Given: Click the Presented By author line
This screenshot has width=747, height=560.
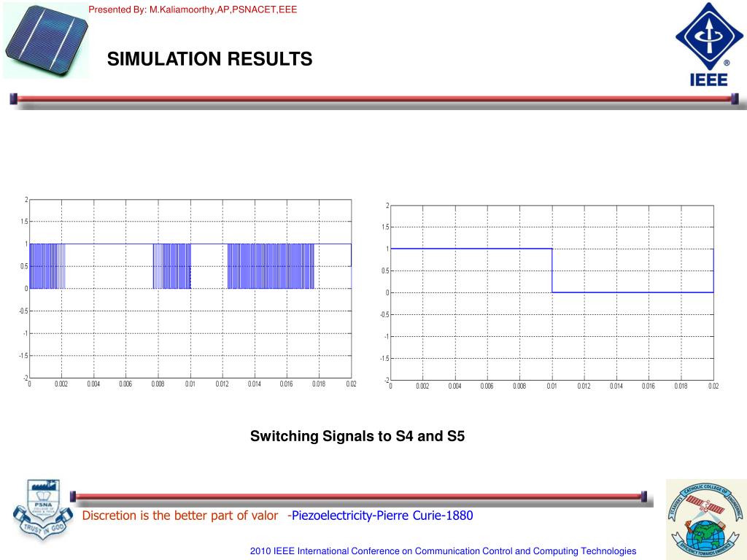Looking at the screenshot, I should (193, 9).
